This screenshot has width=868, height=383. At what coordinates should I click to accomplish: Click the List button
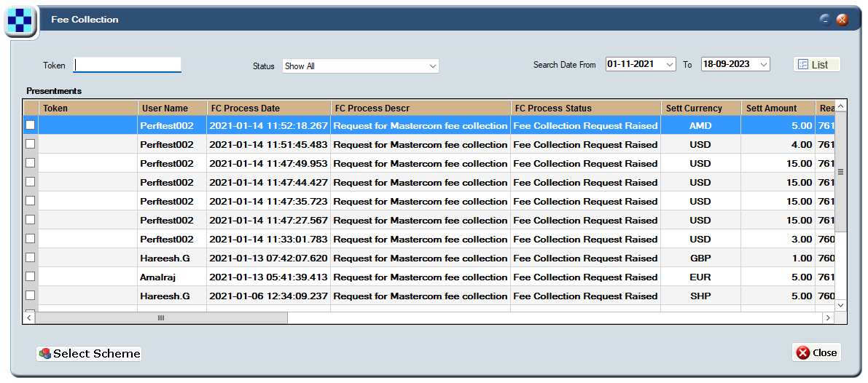pos(816,65)
